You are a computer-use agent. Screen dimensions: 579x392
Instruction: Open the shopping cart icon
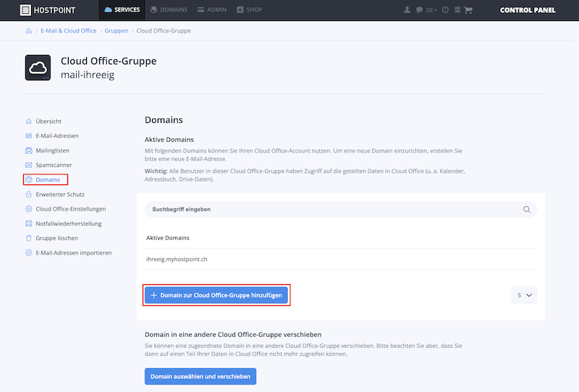tap(468, 10)
